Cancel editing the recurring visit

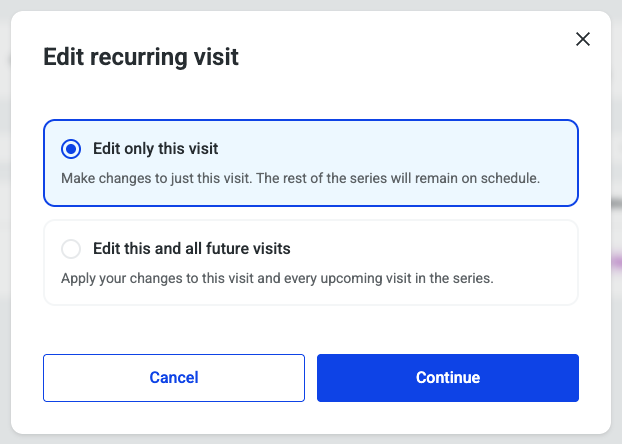[174, 378]
